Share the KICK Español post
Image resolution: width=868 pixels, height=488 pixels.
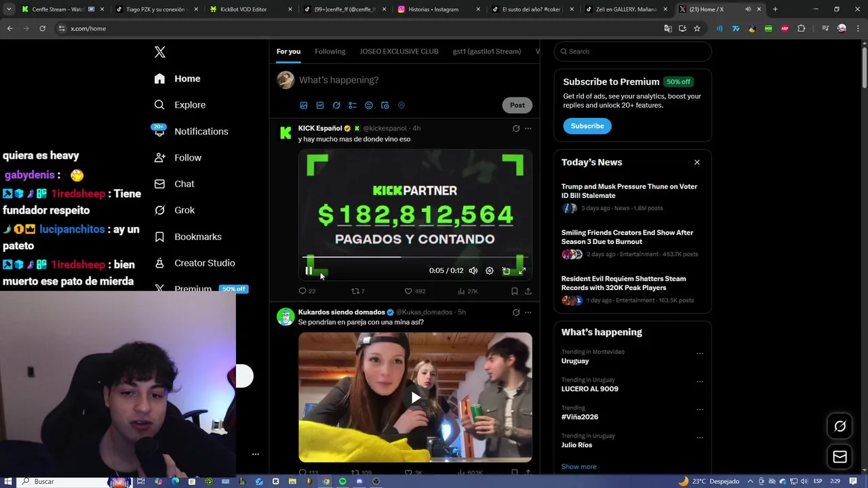(x=528, y=291)
